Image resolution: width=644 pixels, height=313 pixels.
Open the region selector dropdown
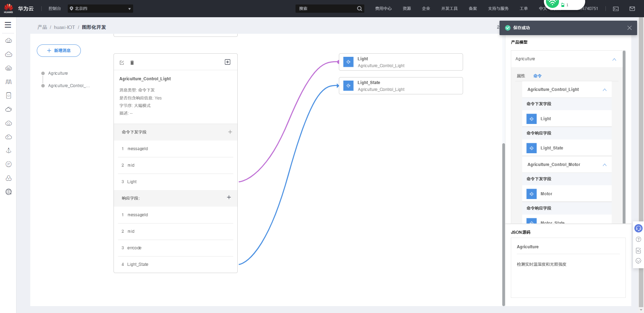[100, 9]
